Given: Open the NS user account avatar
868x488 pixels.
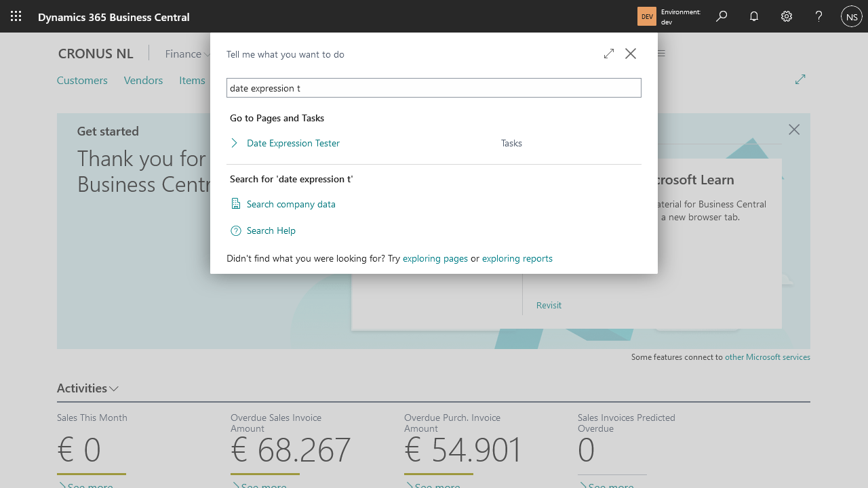Looking at the screenshot, I should point(852,16).
